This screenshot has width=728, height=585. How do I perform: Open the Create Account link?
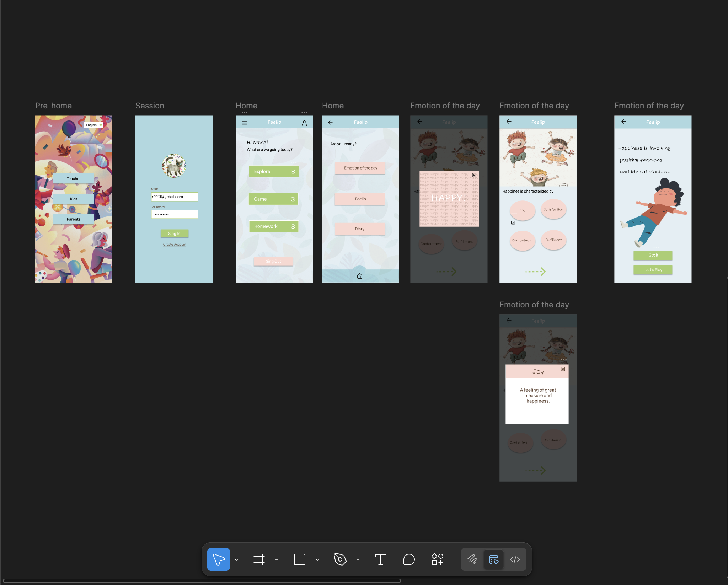[x=175, y=245]
